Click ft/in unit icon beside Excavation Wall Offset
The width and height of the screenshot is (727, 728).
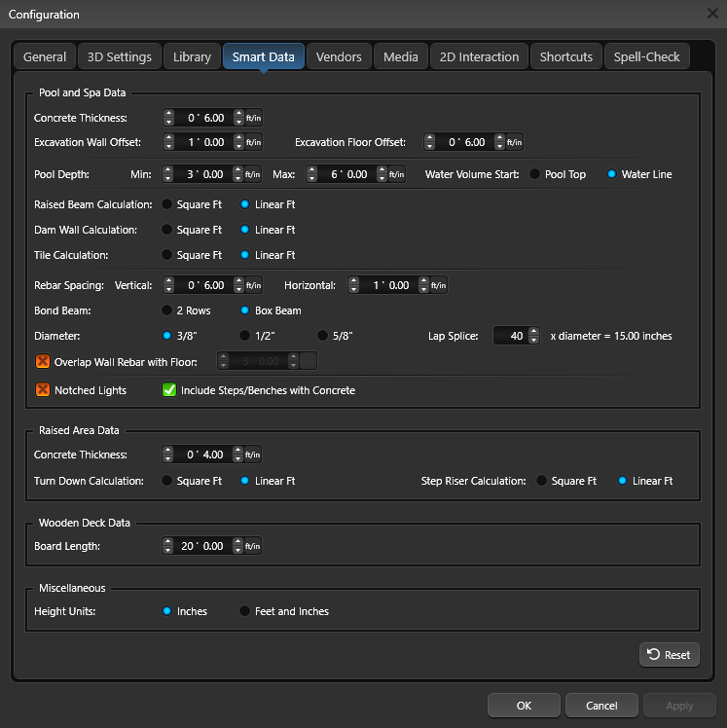253,142
